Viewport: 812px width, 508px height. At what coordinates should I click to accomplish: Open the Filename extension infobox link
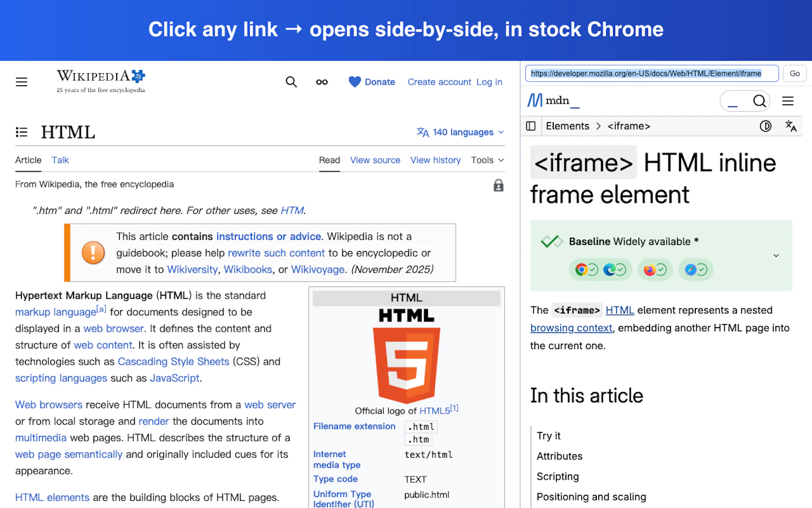(x=354, y=426)
